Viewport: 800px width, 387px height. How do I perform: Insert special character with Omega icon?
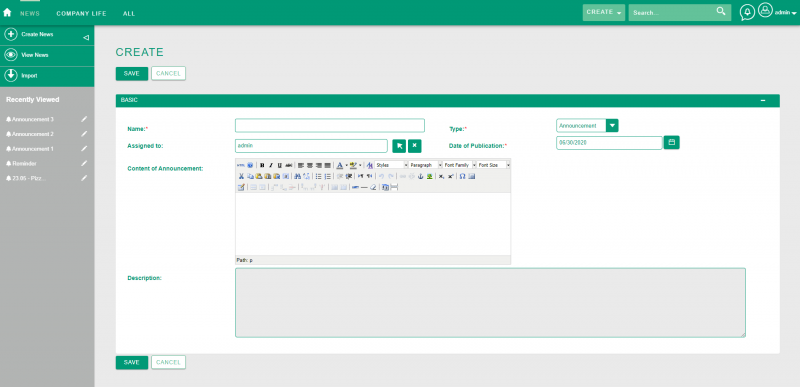pyautogui.click(x=463, y=176)
